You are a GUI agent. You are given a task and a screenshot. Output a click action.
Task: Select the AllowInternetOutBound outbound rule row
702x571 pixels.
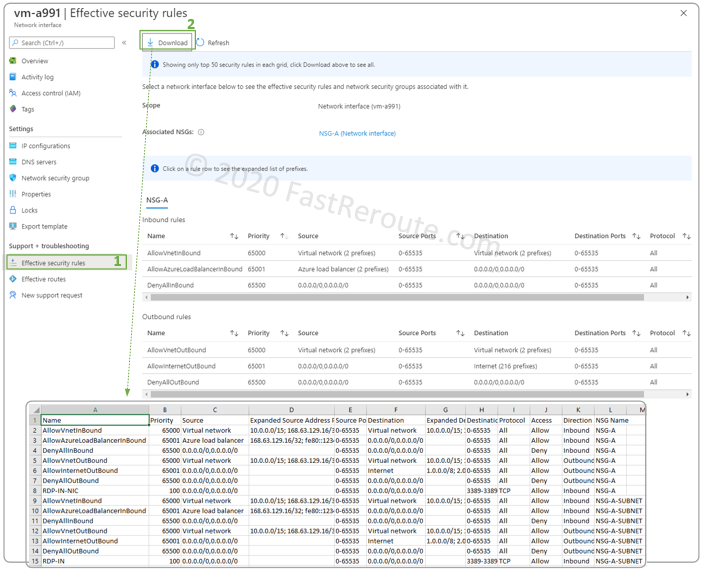pos(417,366)
